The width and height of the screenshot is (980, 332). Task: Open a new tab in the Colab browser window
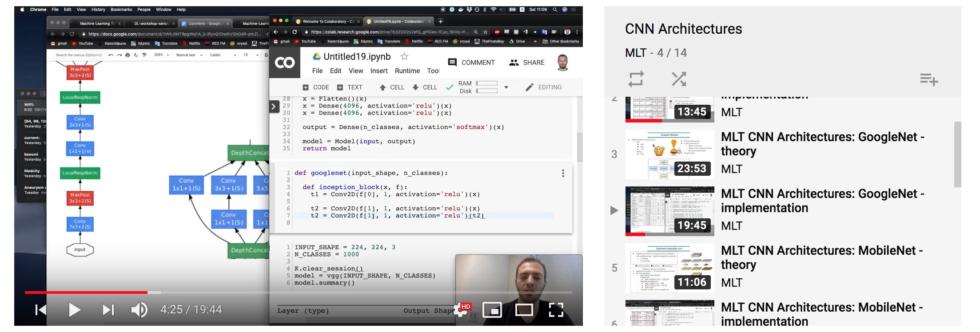click(x=441, y=21)
